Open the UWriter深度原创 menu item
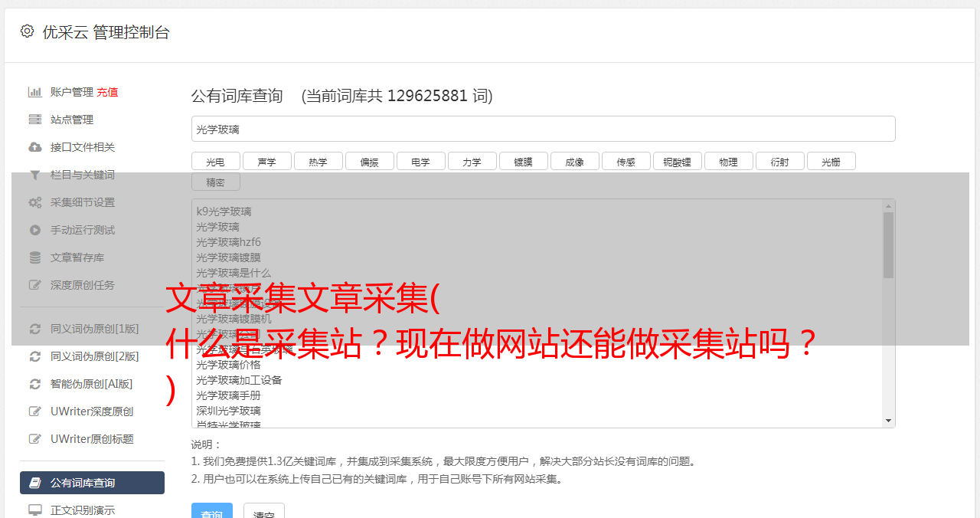The image size is (980, 518). coord(92,411)
